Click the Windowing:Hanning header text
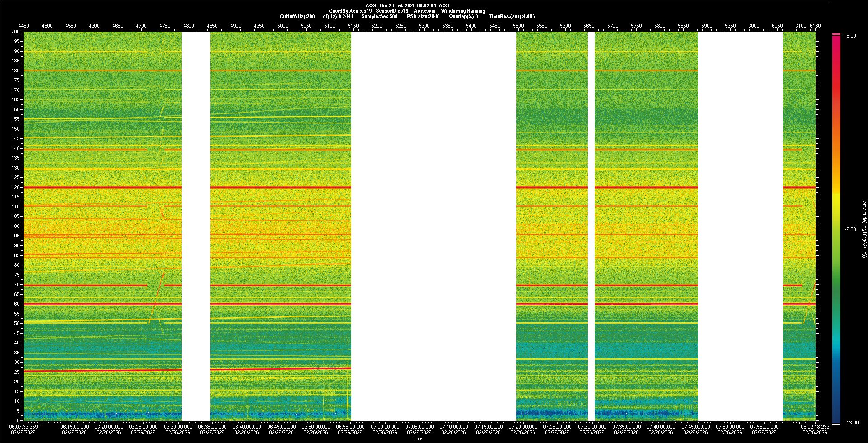This screenshot has height=443, width=868. (x=463, y=11)
